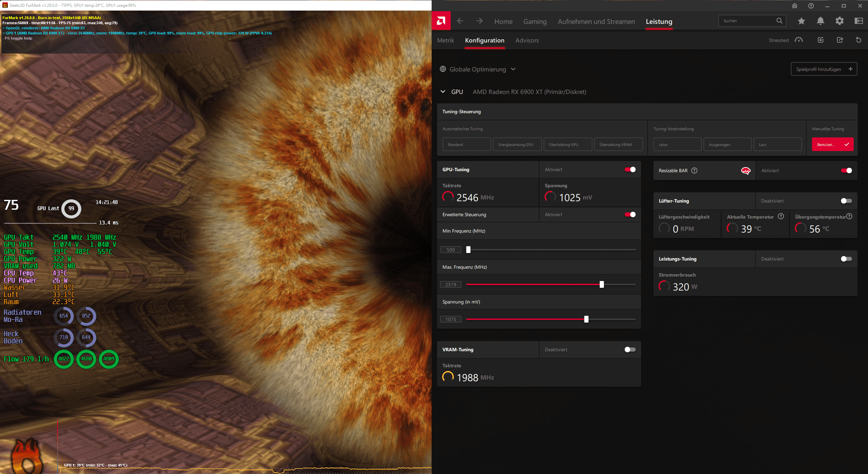The height and width of the screenshot is (474, 868).
Task: Click the 1025 mV Spannung reading
Action: (576, 197)
